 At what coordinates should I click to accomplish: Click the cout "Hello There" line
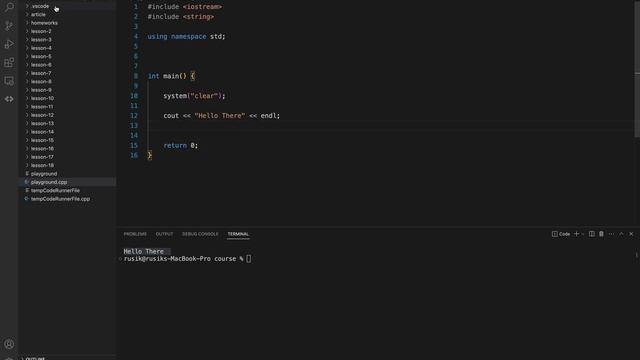pyautogui.click(x=222, y=116)
